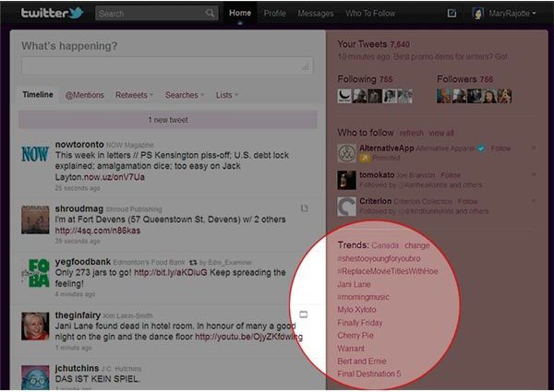Click the AlternativeApp avatar icon
Image resolution: width=554 pixels, height=392 pixels.
[346, 153]
